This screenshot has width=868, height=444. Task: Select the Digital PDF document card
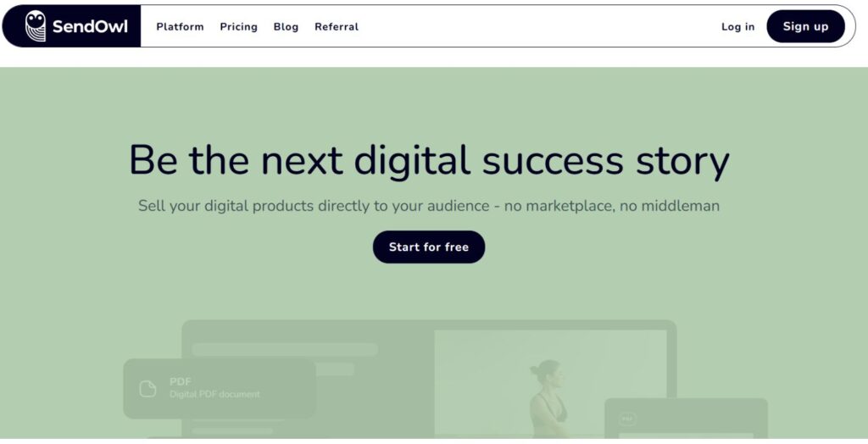(220, 388)
